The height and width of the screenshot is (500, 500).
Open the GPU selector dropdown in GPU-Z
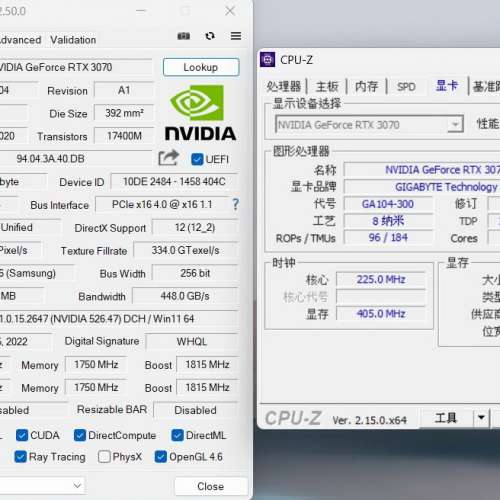42,486
